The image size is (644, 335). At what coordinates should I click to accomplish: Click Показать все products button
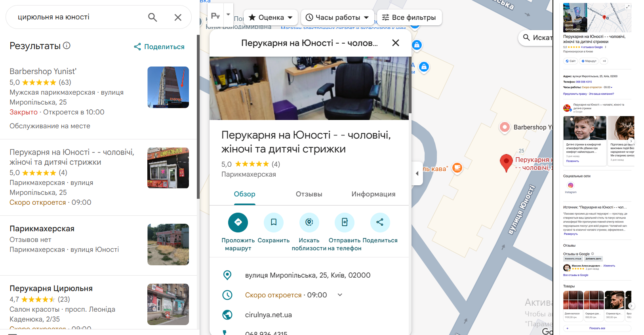[597, 328]
